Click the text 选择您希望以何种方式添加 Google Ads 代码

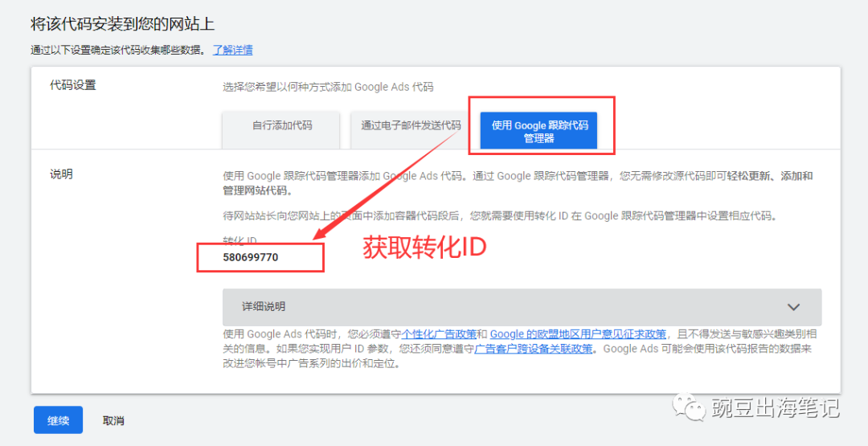(328, 87)
